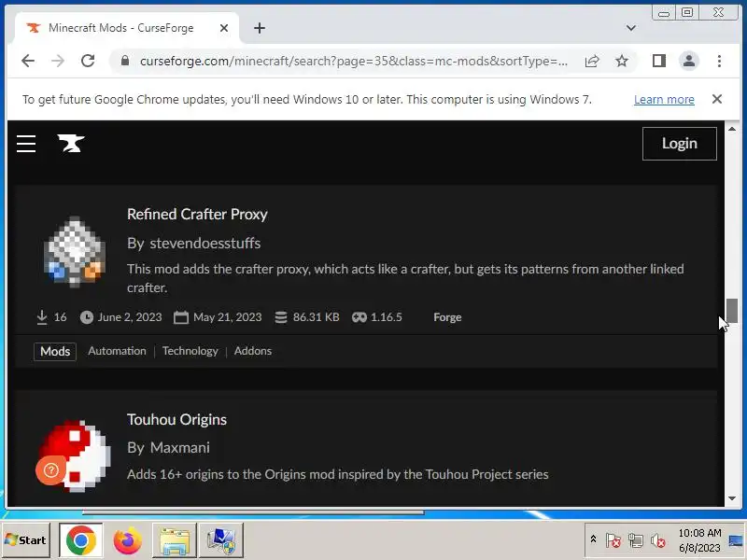This screenshot has height=560, width=747.
Task: Open the Technology category link
Action: point(190,351)
